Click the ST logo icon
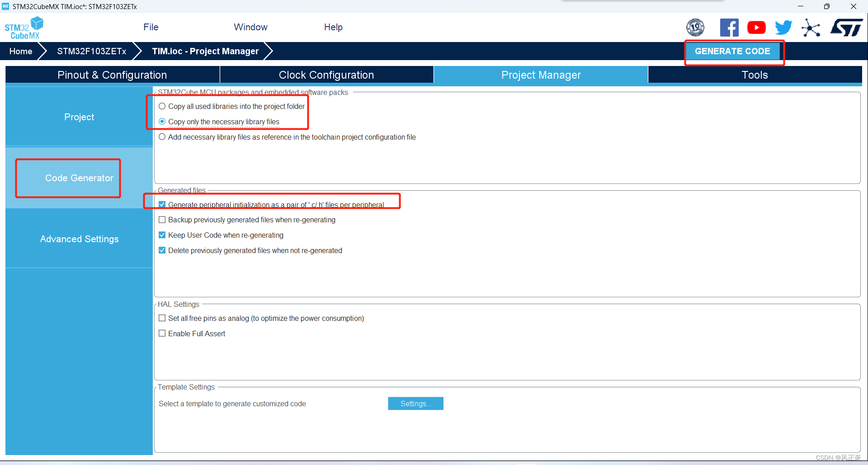Screen dimensions: 868x465 (846, 28)
